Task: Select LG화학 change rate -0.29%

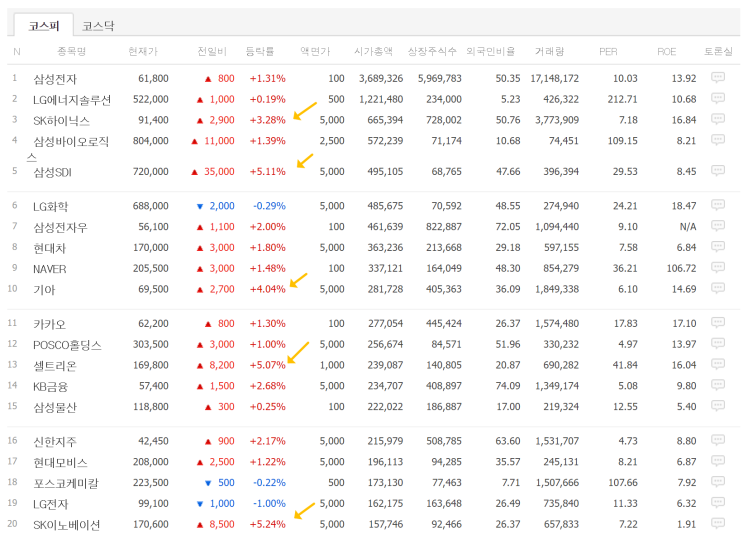Action: pyautogui.click(x=269, y=206)
